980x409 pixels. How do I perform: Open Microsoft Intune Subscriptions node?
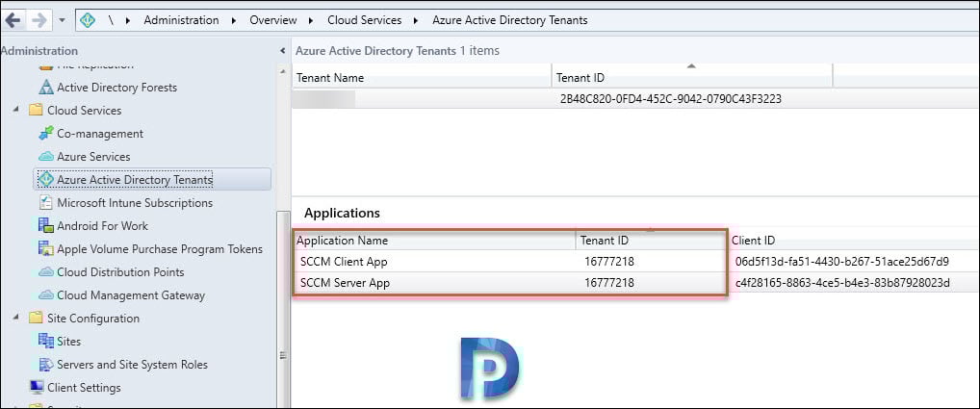135,203
